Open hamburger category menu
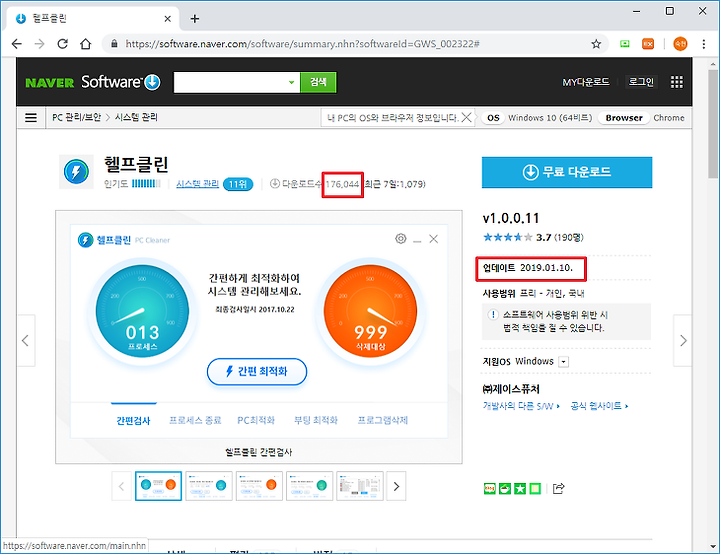This screenshot has height=554, width=720. point(31,118)
